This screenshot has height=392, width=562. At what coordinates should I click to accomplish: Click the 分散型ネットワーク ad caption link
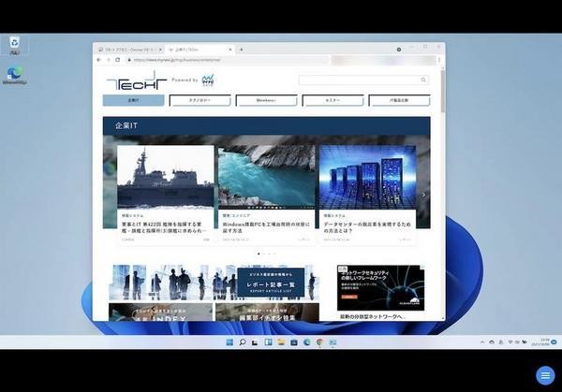[x=373, y=316]
